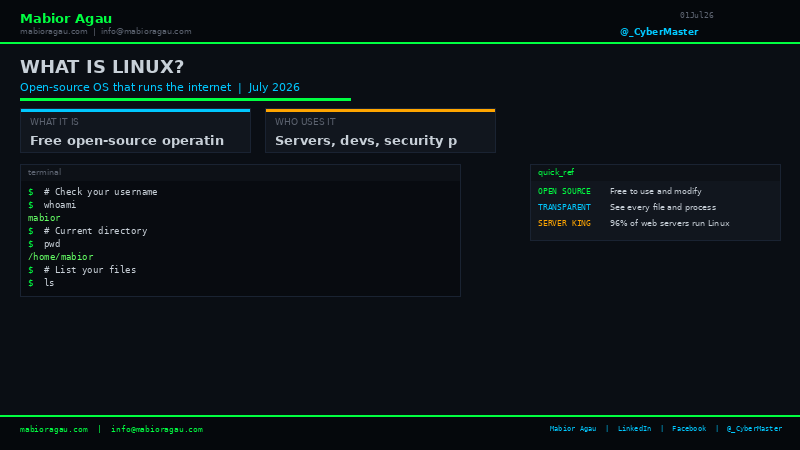This screenshot has width=800, height=450.
Task: Open the LinkedIn footer link
Action: point(634,429)
